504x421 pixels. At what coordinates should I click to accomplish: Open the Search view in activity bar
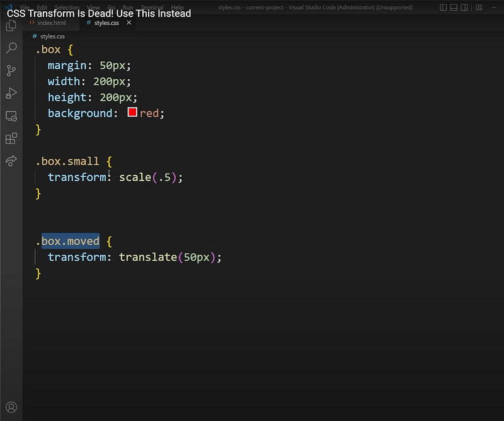pos(11,48)
